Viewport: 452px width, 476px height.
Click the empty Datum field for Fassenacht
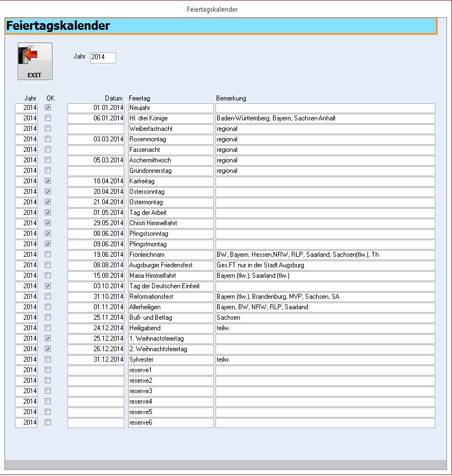[x=96, y=150]
